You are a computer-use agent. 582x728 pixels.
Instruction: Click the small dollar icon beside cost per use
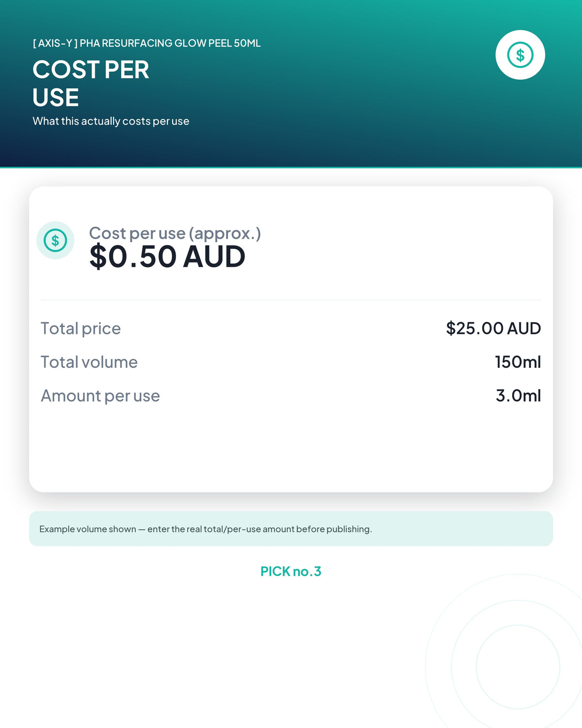[55, 240]
